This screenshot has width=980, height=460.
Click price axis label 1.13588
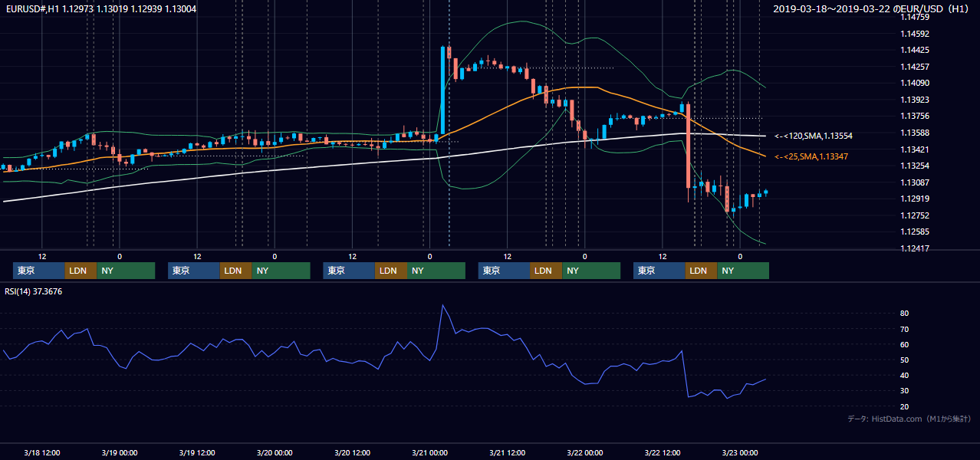pyautogui.click(x=914, y=133)
